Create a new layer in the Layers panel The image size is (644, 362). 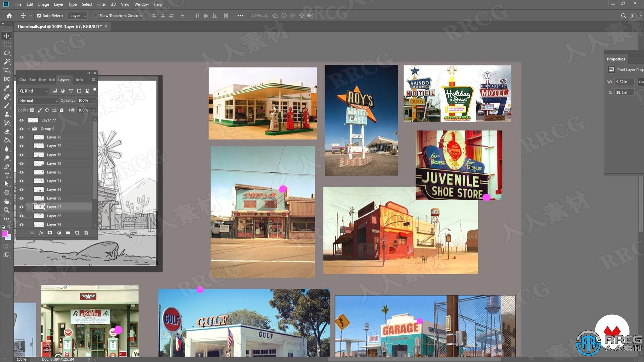[77, 233]
